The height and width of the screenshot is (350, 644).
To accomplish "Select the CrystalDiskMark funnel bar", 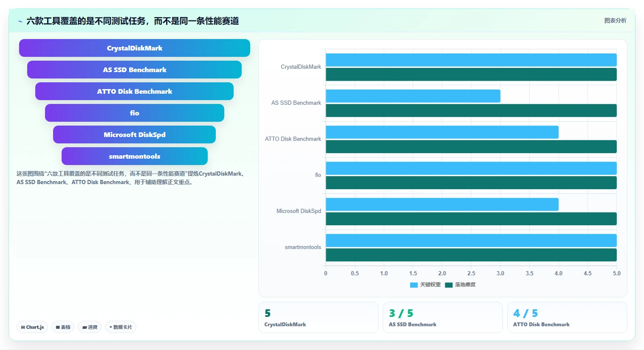I will tap(135, 48).
